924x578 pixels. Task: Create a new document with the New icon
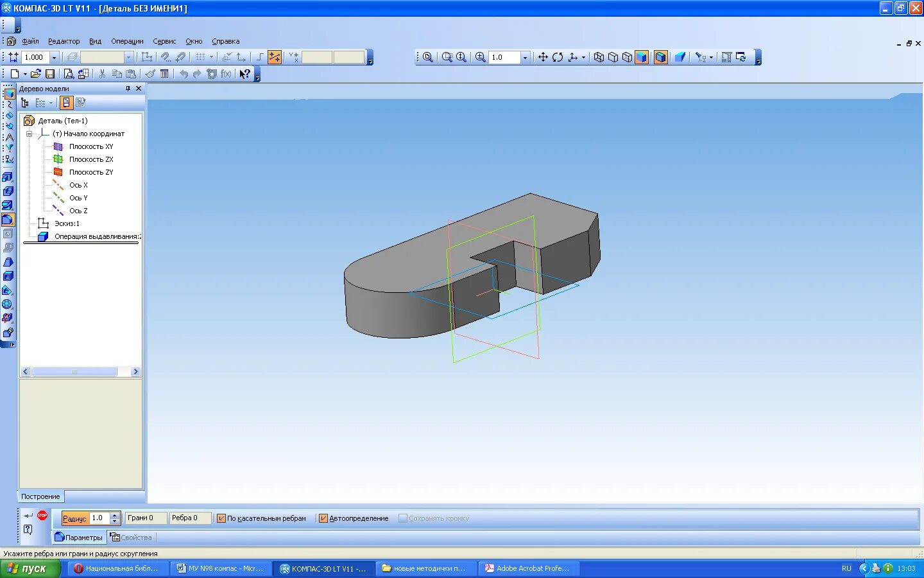pos(14,74)
